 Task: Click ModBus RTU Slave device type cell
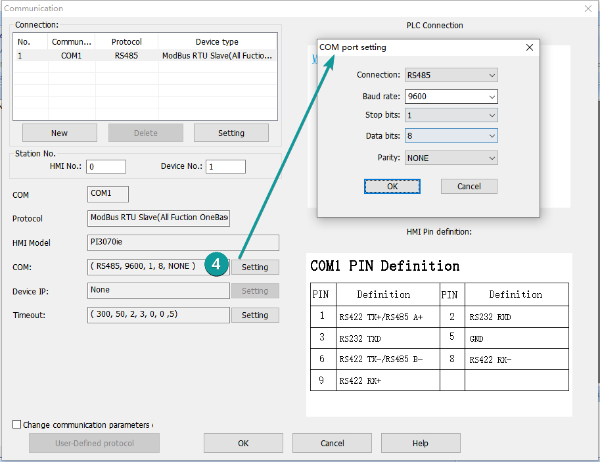217,56
